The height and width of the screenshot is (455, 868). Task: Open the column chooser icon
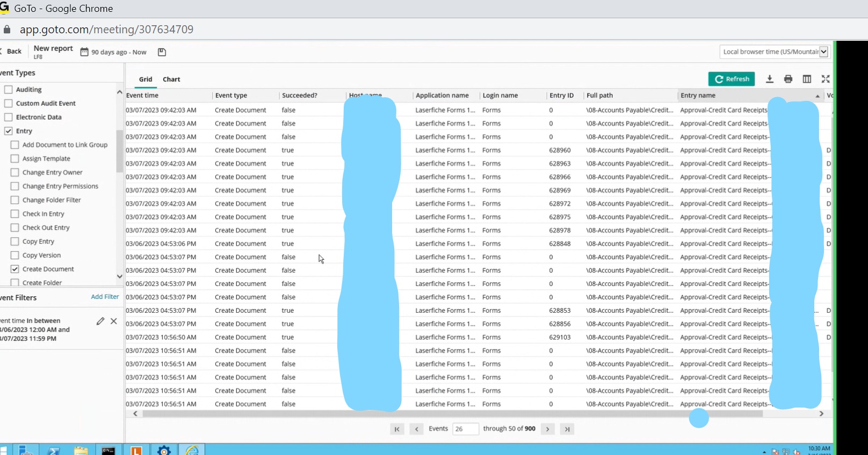[807, 79]
